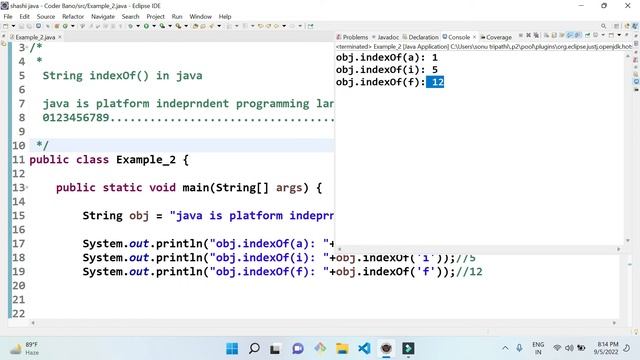
Task: Open the File menu
Action: (x=8, y=16)
